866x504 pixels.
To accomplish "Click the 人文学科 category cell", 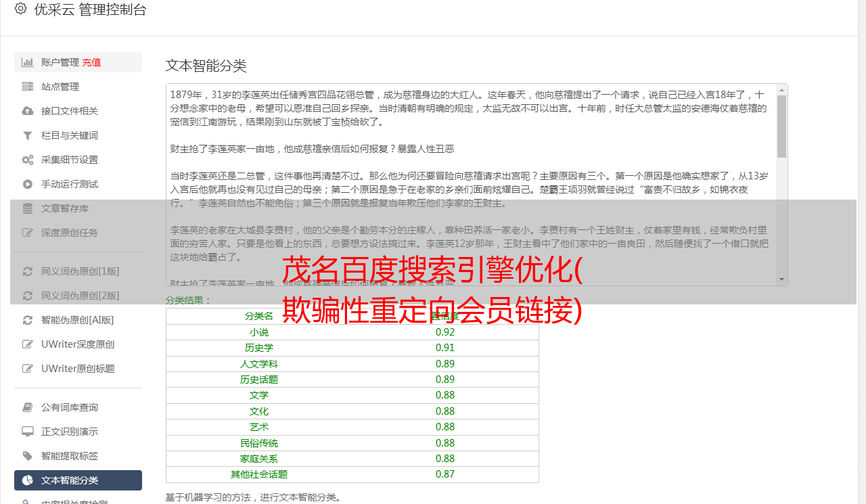I will [259, 364].
